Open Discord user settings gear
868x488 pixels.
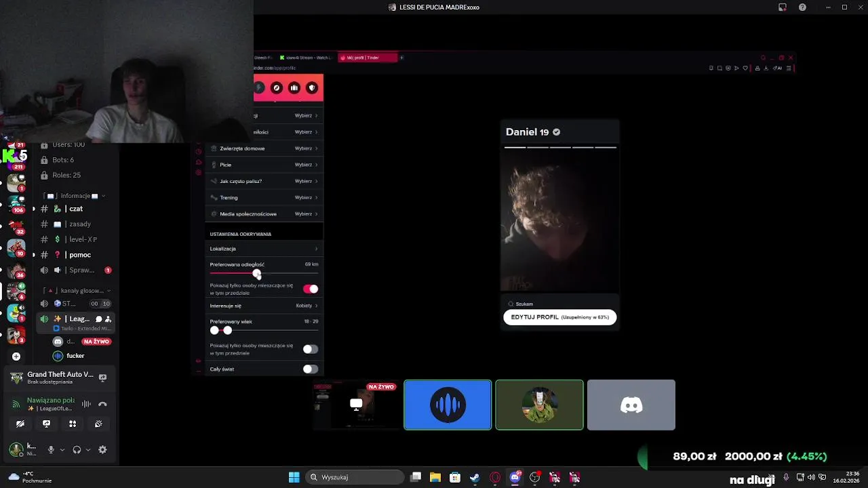click(x=102, y=449)
